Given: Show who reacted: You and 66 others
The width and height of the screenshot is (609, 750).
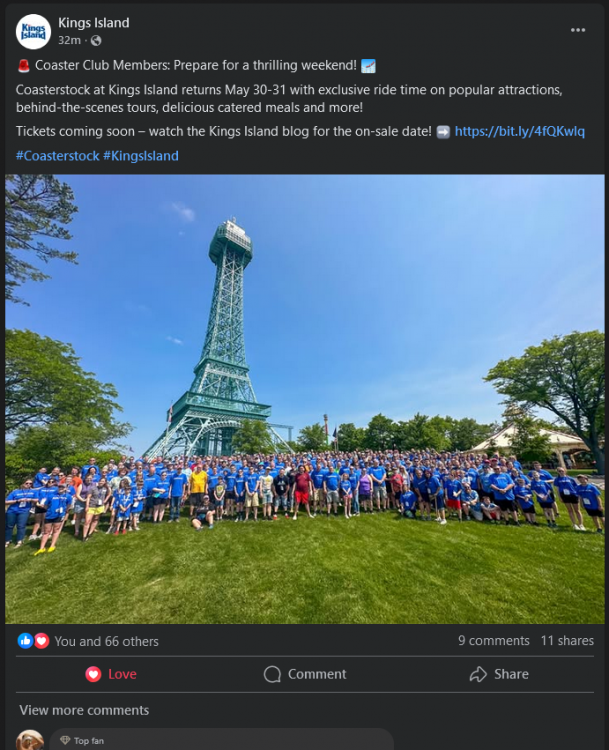Looking at the screenshot, I should pyautogui.click(x=106, y=641).
